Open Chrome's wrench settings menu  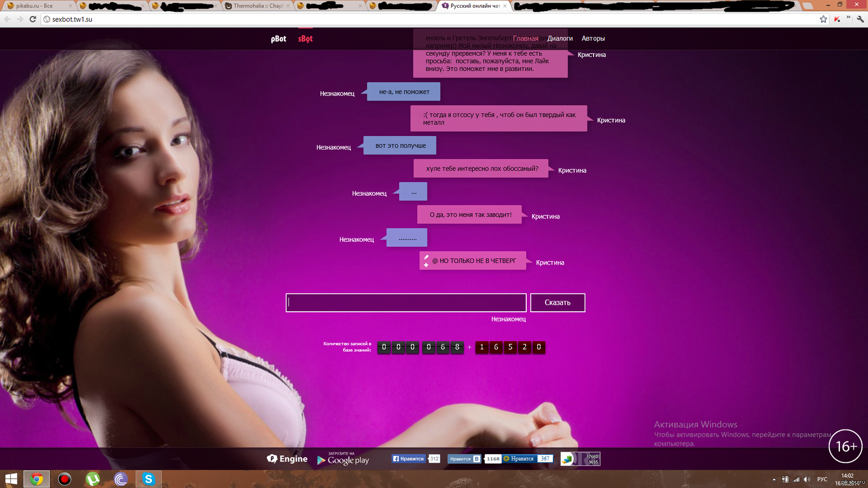click(860, 19)
